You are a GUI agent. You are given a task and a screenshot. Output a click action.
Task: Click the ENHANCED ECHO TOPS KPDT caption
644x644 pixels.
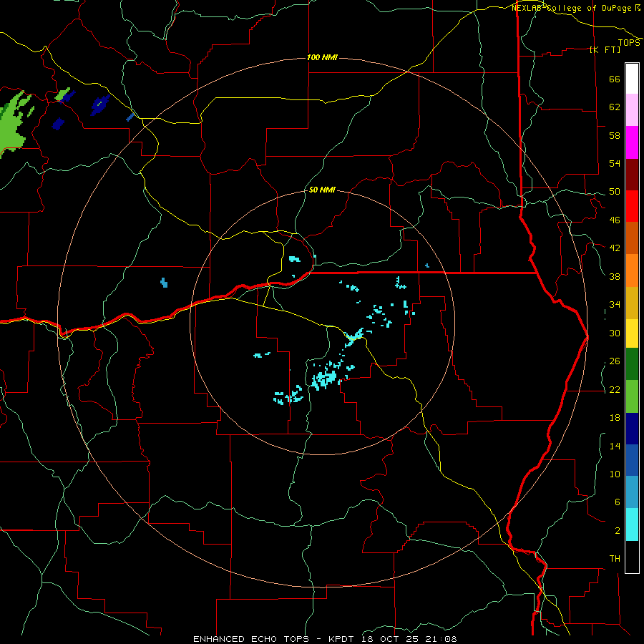pos(324,639)
